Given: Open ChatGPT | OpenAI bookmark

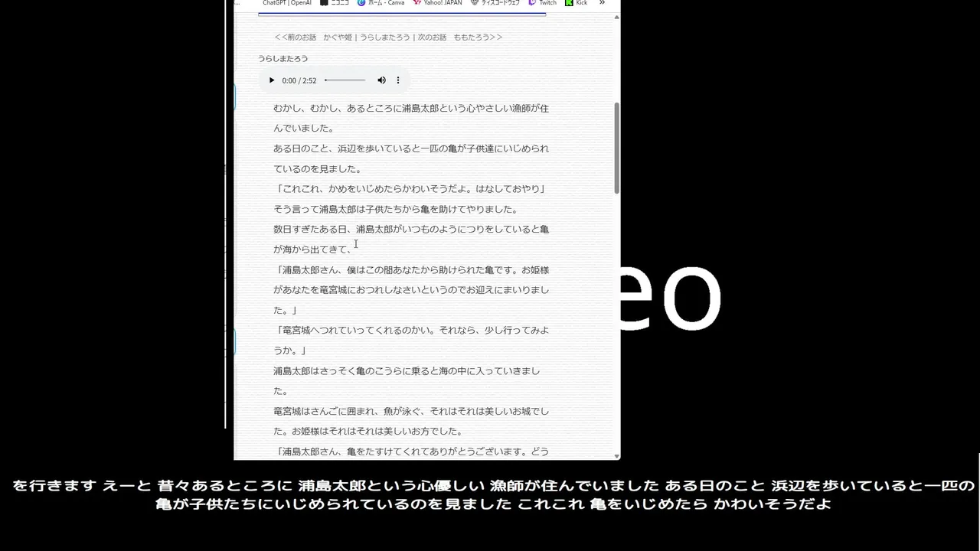Looking at the screenshot, I should pos(286,3).
